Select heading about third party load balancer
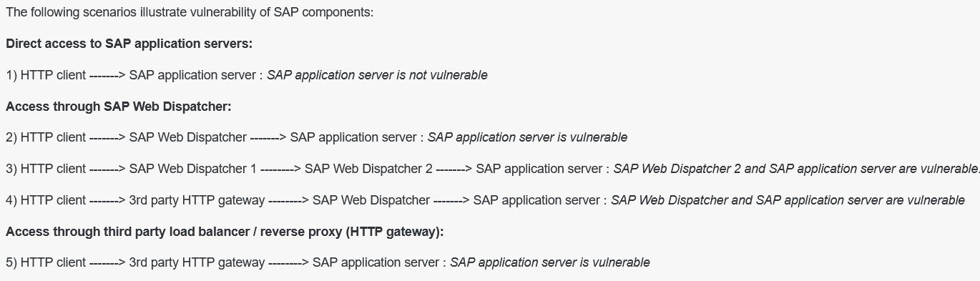Screen dimensions: 980x281 [225, 232]
